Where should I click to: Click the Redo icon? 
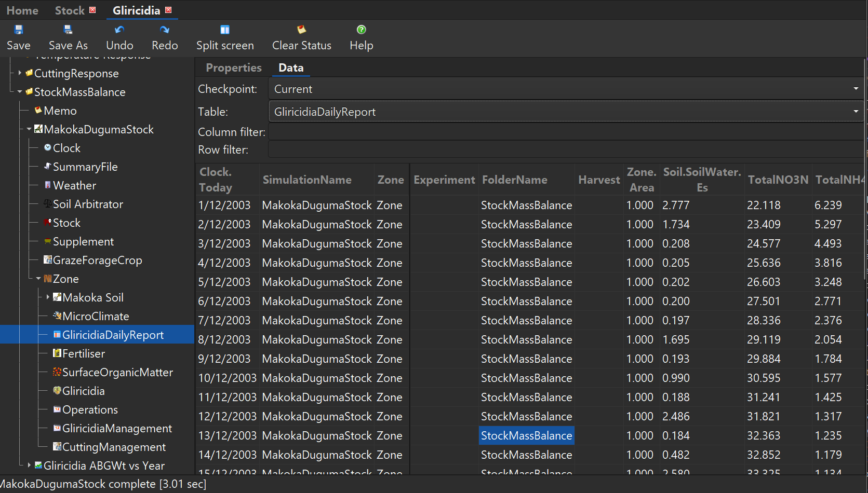[x=164, y=30]
